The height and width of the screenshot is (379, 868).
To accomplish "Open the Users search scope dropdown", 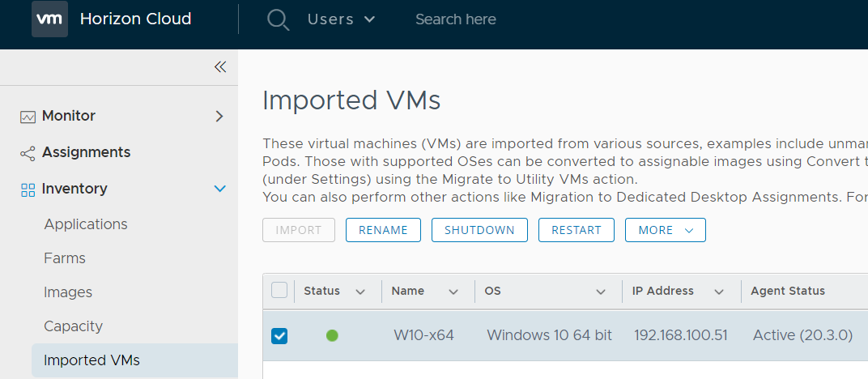I will click(x=341, y=19).
